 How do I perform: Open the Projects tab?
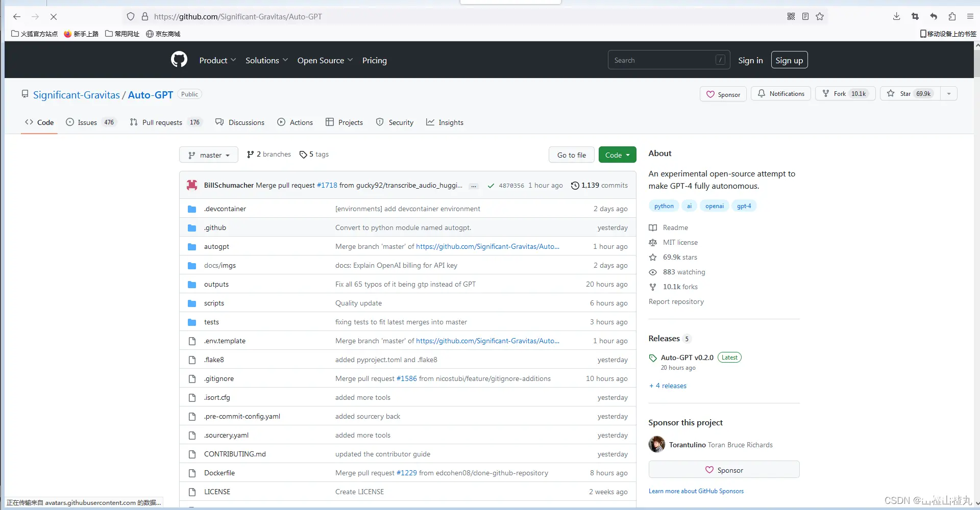[344, 122]
